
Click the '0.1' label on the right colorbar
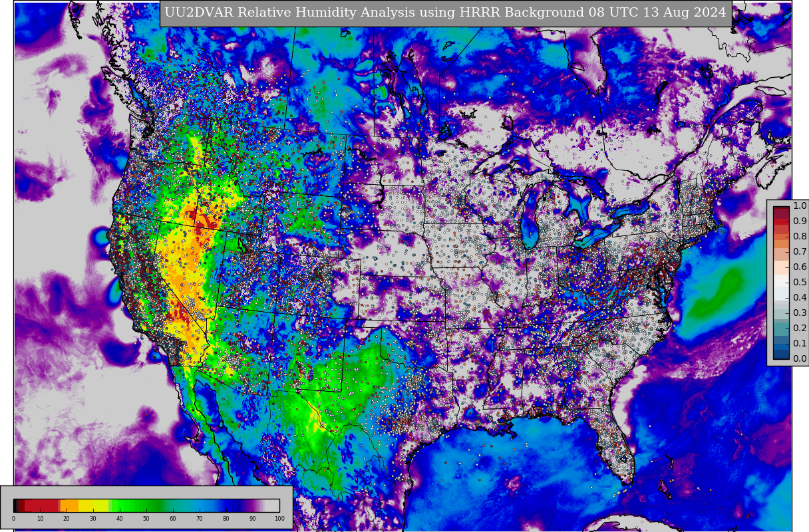click(x=800, y=343)
